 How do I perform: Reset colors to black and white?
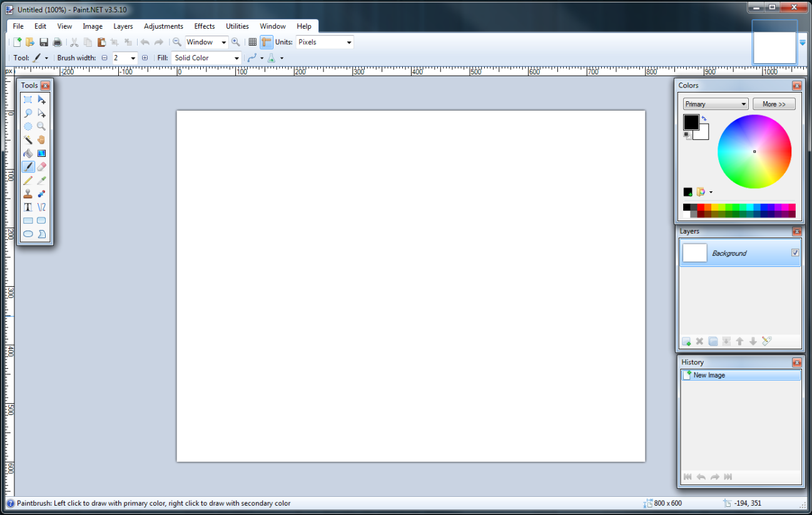tap(687, 134)
